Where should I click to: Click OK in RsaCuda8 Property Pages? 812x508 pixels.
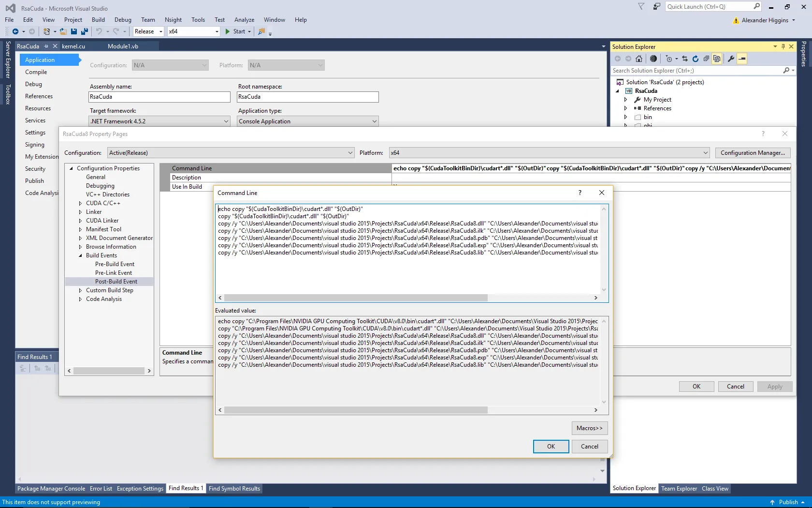tap(696, 387)
